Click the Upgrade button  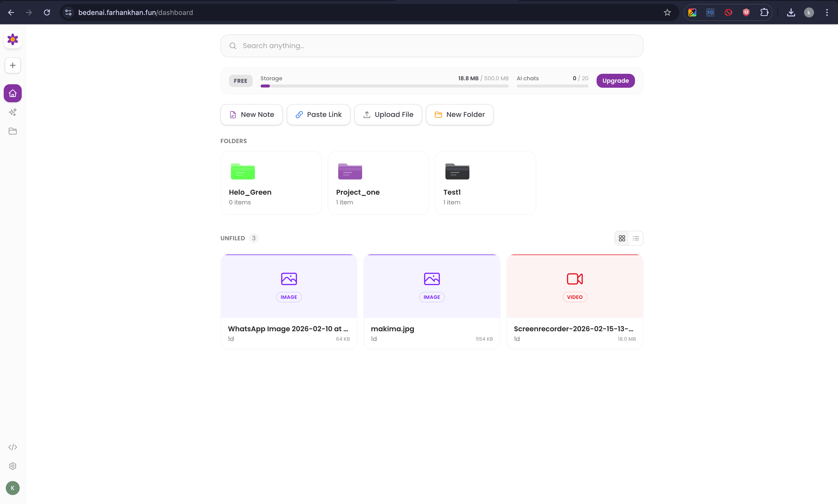coord(616,81)
